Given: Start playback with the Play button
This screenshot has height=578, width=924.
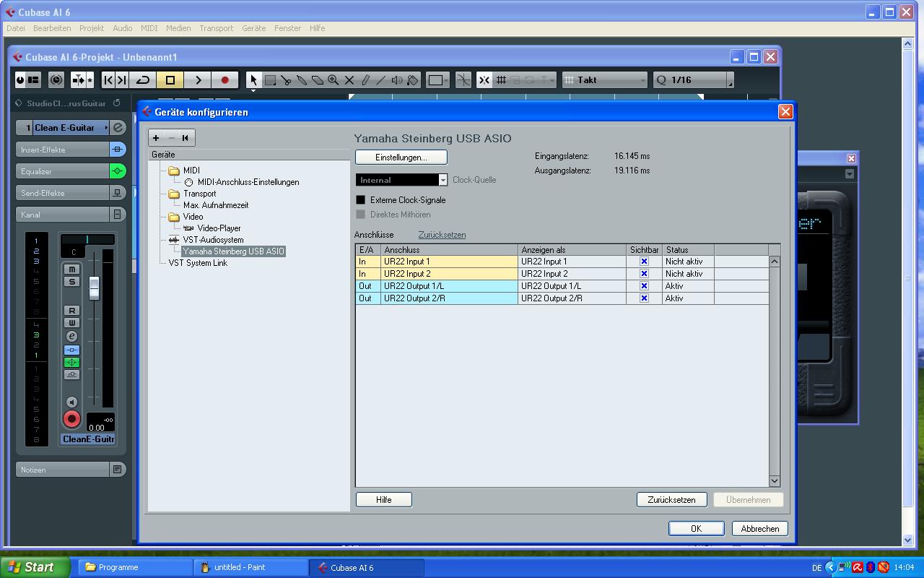Looking at the screenshot, I should [198, 80].
